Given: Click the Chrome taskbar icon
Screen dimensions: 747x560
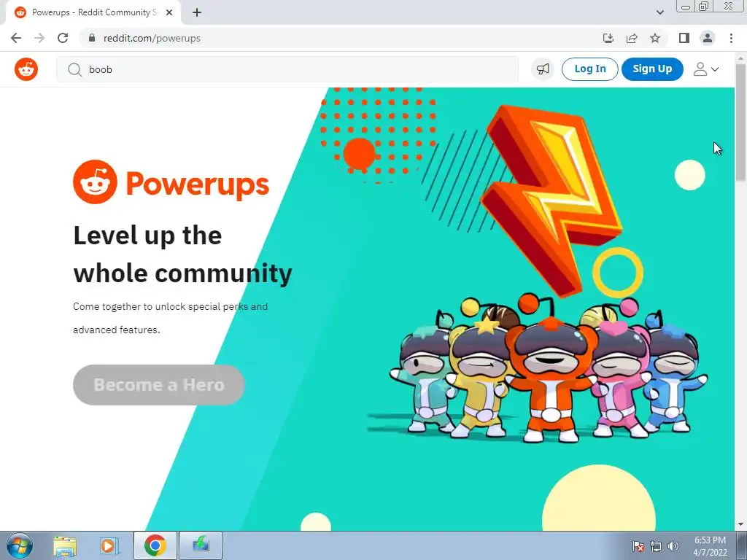Looking at the screenshot, I should pos(155,545).
